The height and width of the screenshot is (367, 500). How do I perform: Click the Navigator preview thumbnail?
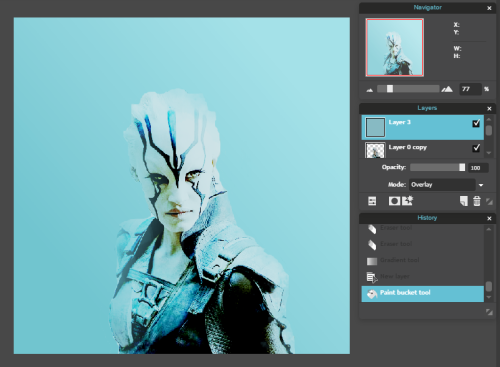[x=395, y=48]
